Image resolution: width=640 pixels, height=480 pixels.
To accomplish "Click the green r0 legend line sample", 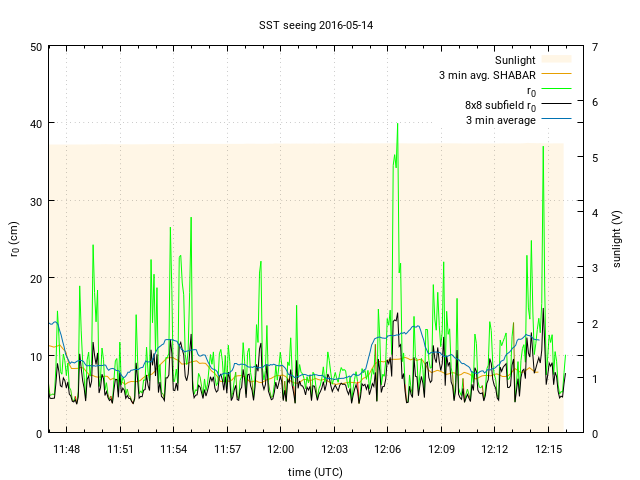I will click(555, 90).
